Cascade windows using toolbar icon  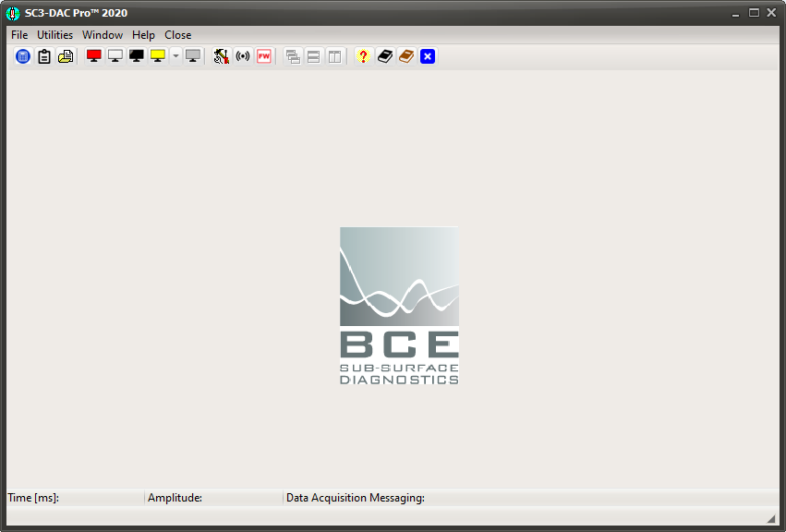(x=293, y=56)
